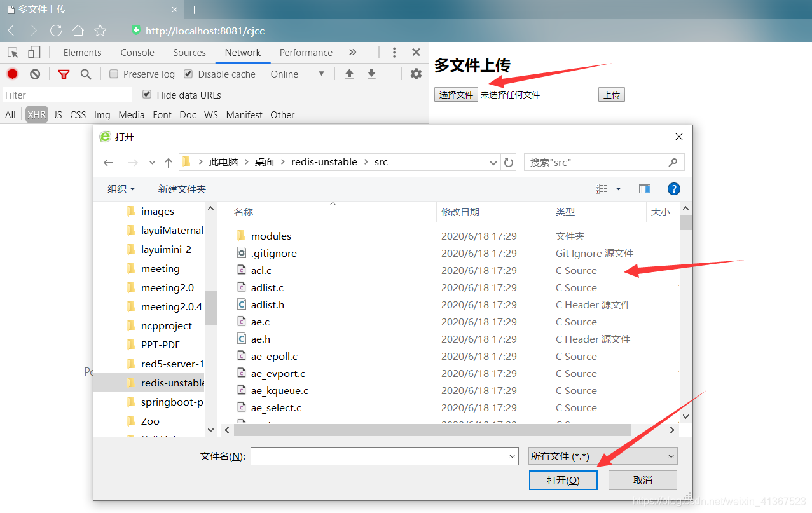812x513 pixels.
Task: Click the browser forward arrow
Action: pyautogui.click(x=34, y=31)
